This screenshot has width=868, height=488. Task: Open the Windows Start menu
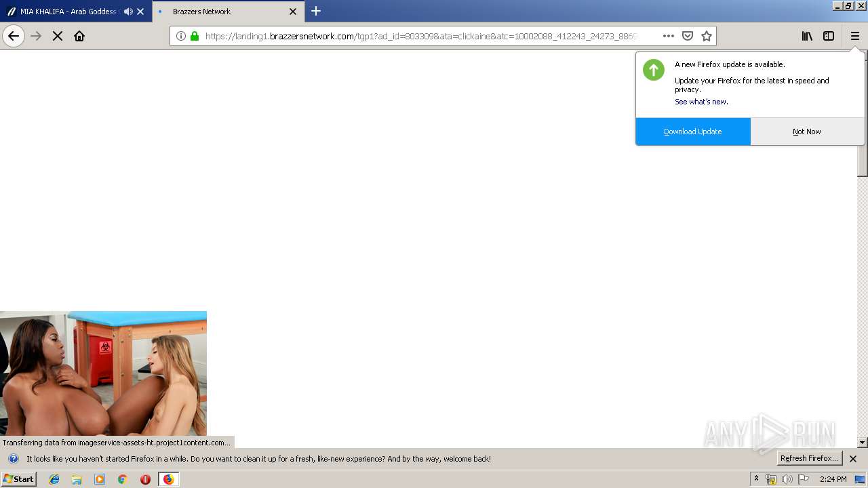[x=18, y=479]
